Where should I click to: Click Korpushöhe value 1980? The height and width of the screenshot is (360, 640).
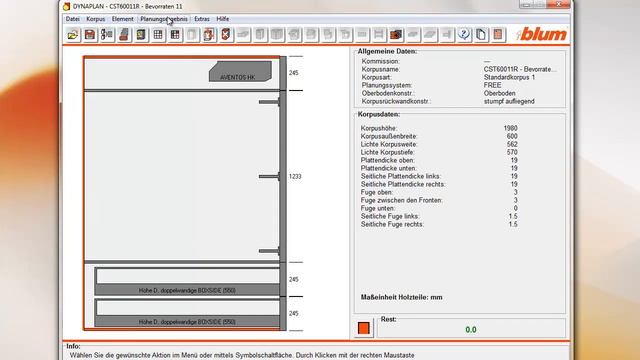click(510, 128)
